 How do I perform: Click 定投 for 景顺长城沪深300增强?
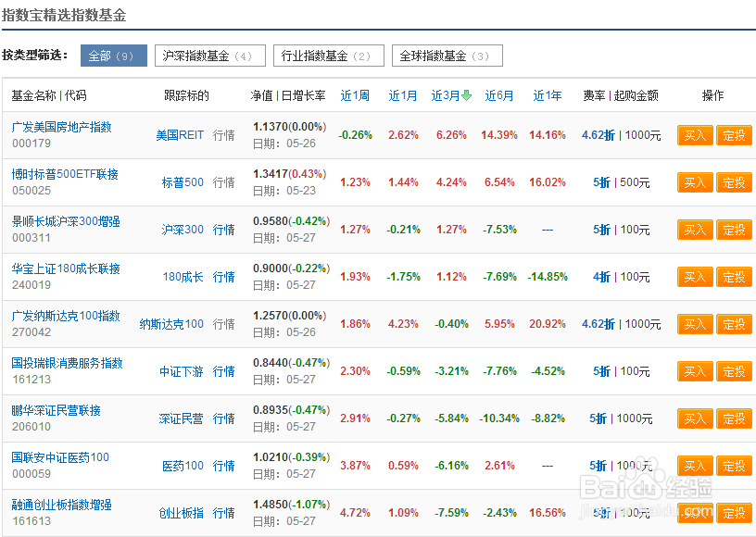click(x=734, y=230)
